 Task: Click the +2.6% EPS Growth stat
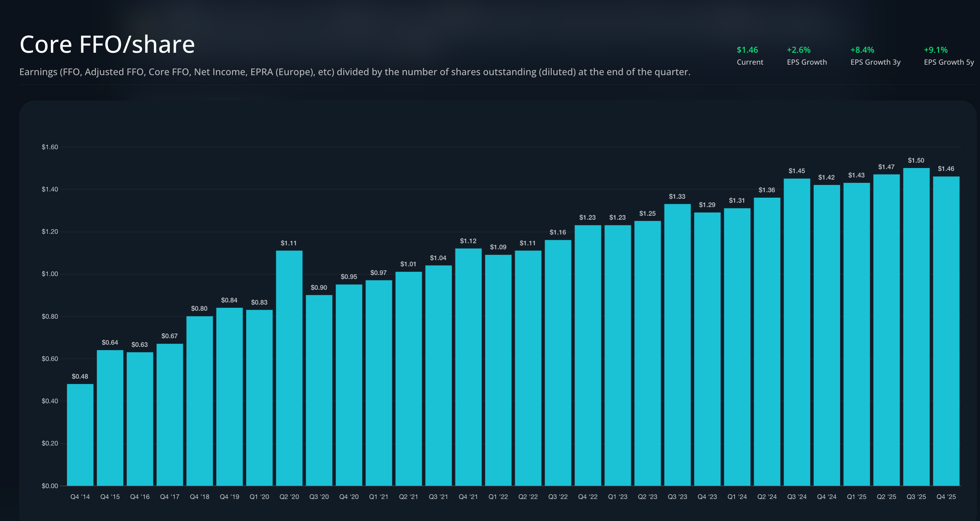(799, 50)
